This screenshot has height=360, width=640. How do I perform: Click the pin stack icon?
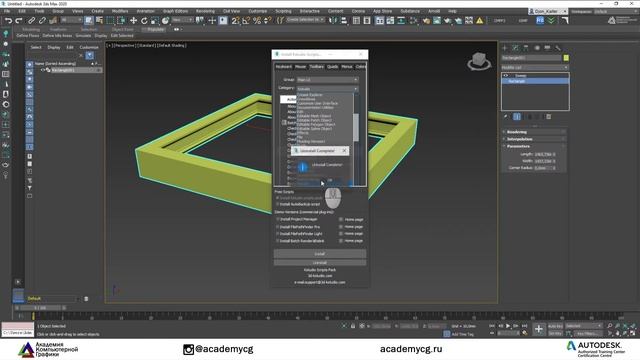coord(506,117)
